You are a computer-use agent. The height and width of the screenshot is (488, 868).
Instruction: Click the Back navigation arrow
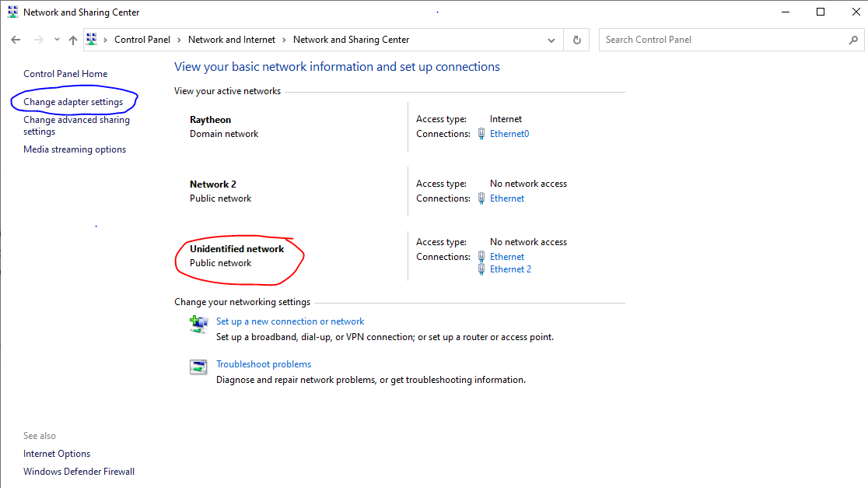point(16,40)
